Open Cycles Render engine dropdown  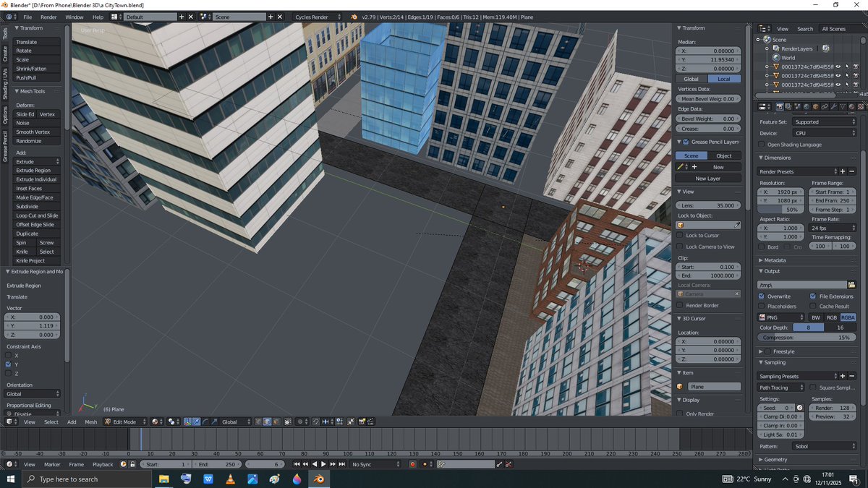point(318,17)
